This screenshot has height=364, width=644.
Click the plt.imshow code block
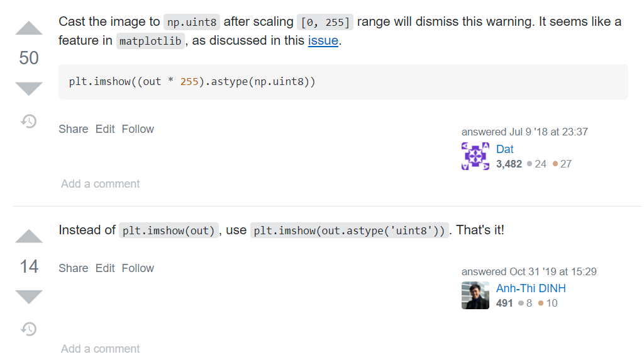pos(343,82)
